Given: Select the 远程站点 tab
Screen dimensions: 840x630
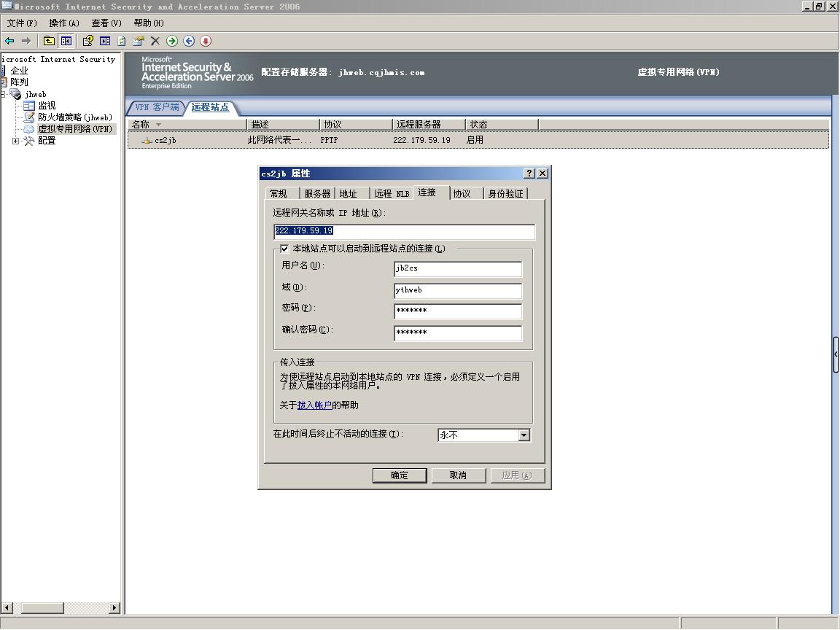Looking at the screenshot, I should (x=210, y=107).
